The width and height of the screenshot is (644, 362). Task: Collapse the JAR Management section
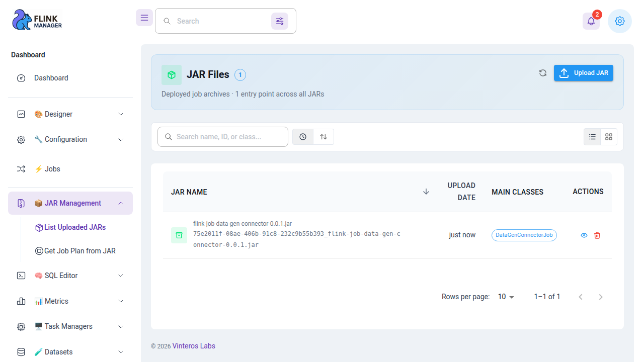(70, 203)
